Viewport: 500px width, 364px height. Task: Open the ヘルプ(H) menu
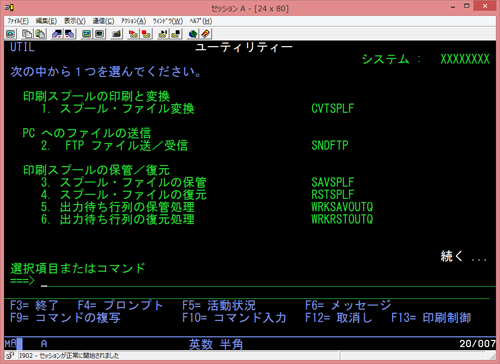click(x=201, y=21)
